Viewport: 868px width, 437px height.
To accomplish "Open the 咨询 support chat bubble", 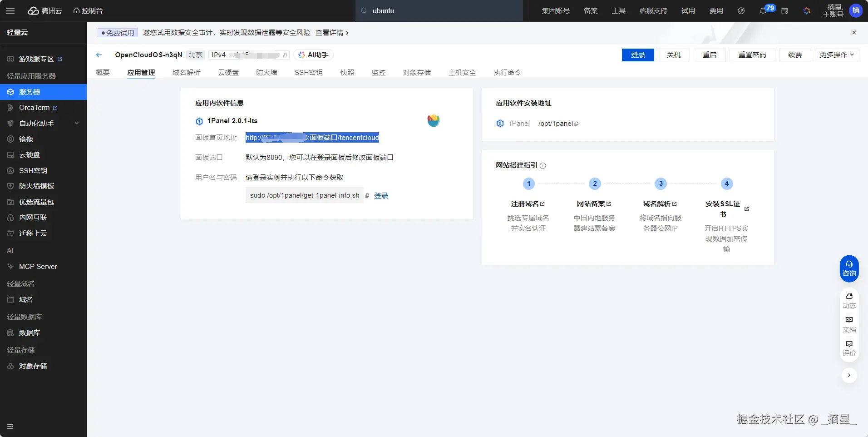I will [x=849, y=268].
